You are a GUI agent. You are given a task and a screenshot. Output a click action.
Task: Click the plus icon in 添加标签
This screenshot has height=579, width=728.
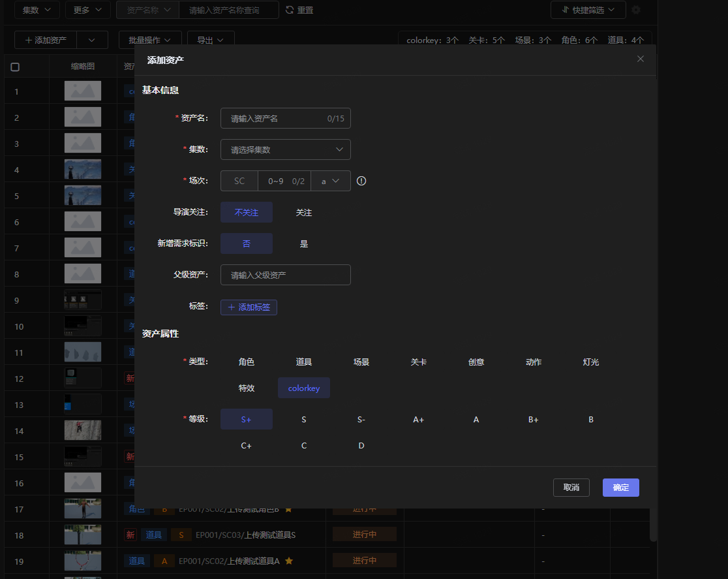click(x=231, y=307)
